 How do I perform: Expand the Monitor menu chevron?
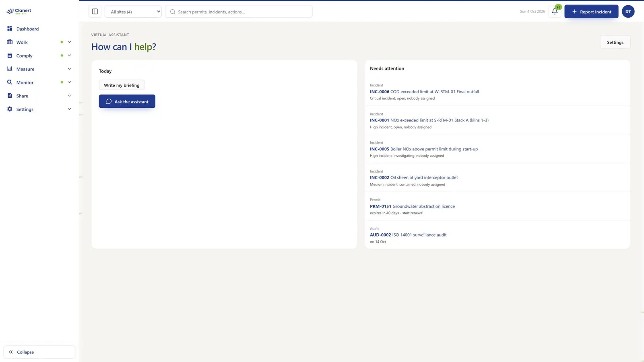tap(69, 82)
